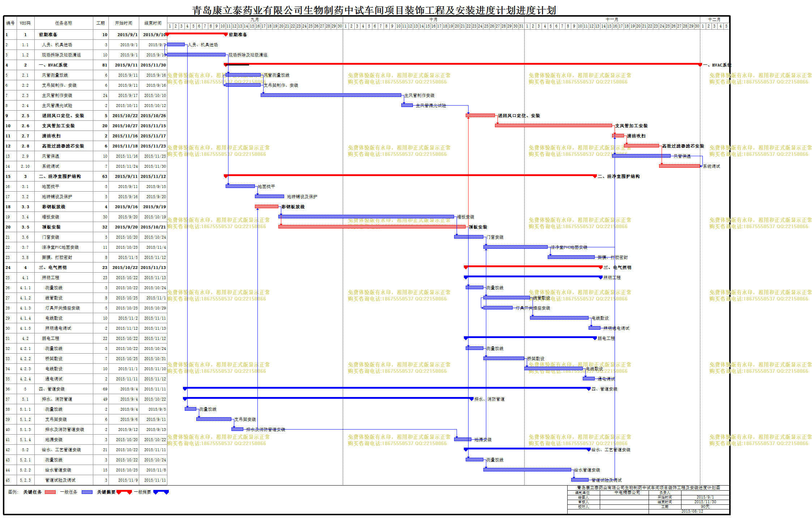The image size is (812, 525).
Task: Select task name 照明通电调试 in row 30
Action: coord(58,328)
